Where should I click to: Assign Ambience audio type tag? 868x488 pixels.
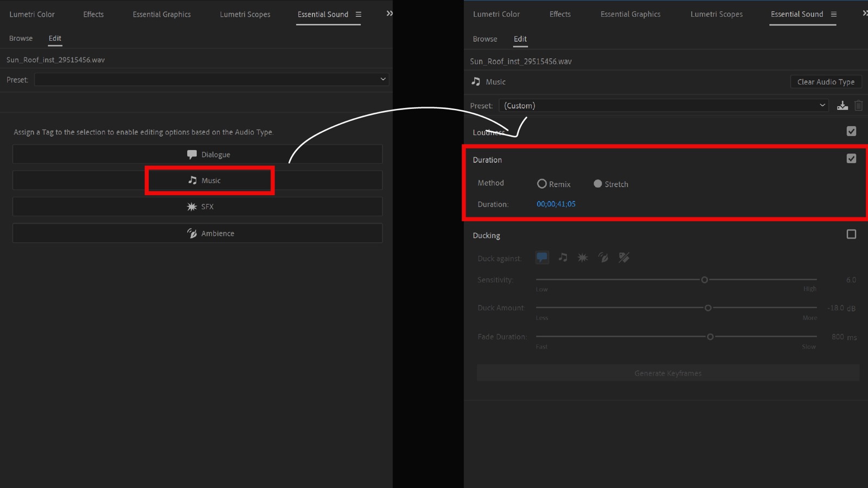click(x=197, y=233)
